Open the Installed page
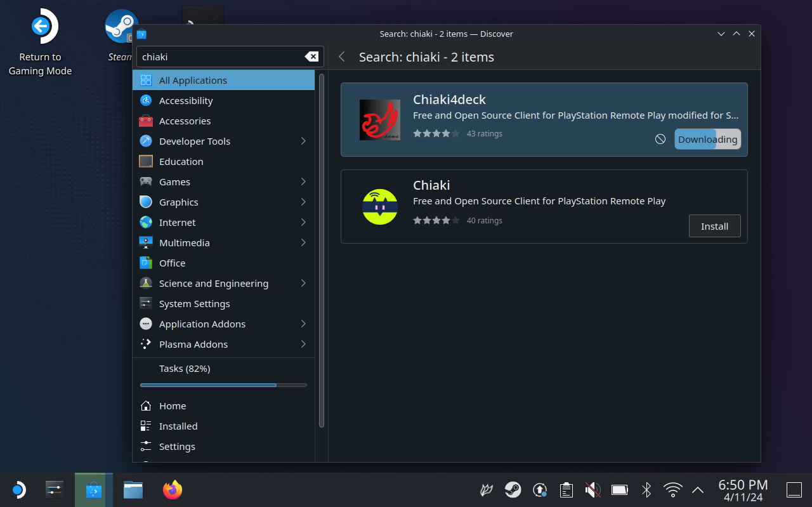 click(223, 426)
